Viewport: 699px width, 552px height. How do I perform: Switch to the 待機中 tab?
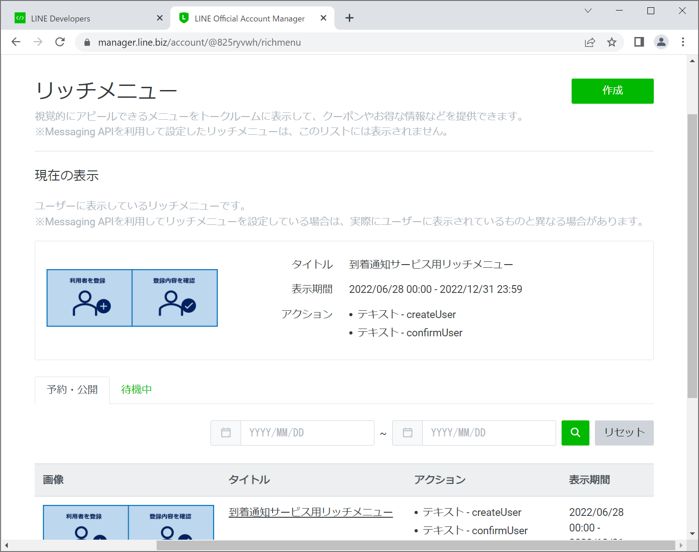(x=136, y=390)
